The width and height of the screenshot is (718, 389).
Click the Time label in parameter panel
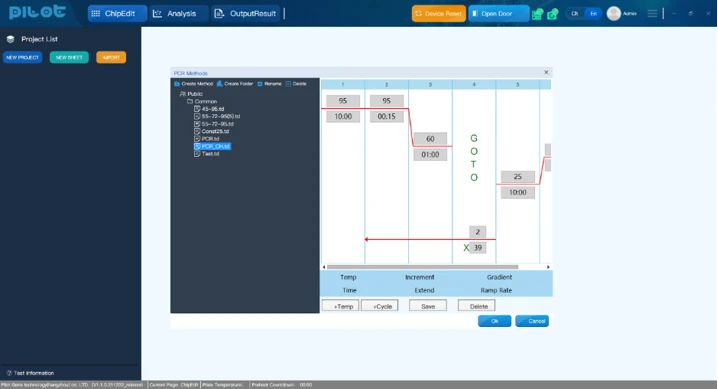(x=349, y=291)
